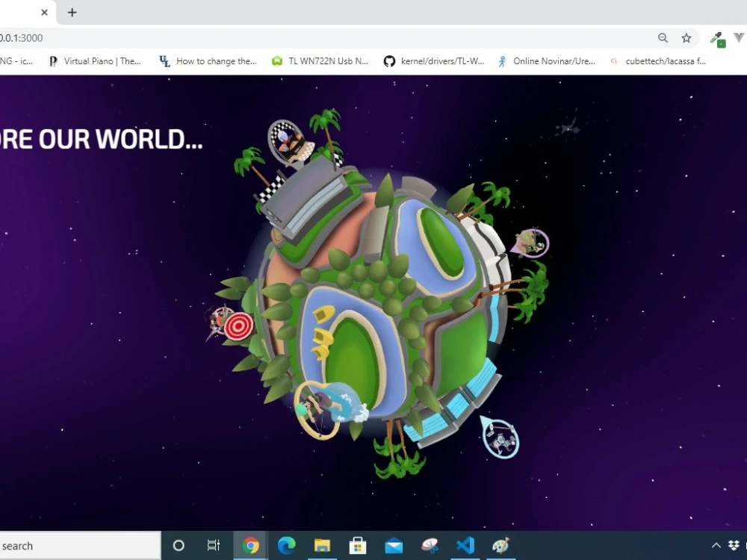
Task: Open the cubettech/lacassa bookmark
Action: [658, 61]
